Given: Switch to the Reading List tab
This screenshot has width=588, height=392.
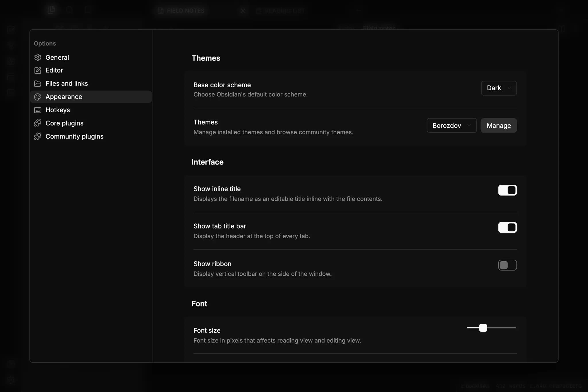Looking at the screenshot, I should click(284, 11).
